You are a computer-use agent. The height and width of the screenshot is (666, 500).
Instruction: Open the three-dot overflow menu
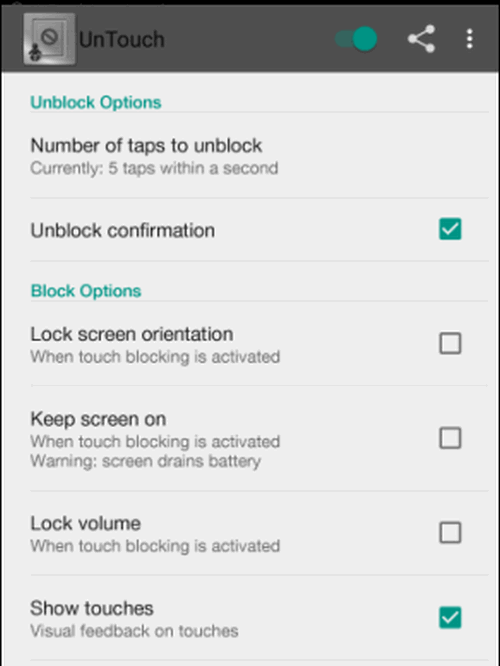tap(469, 39)
